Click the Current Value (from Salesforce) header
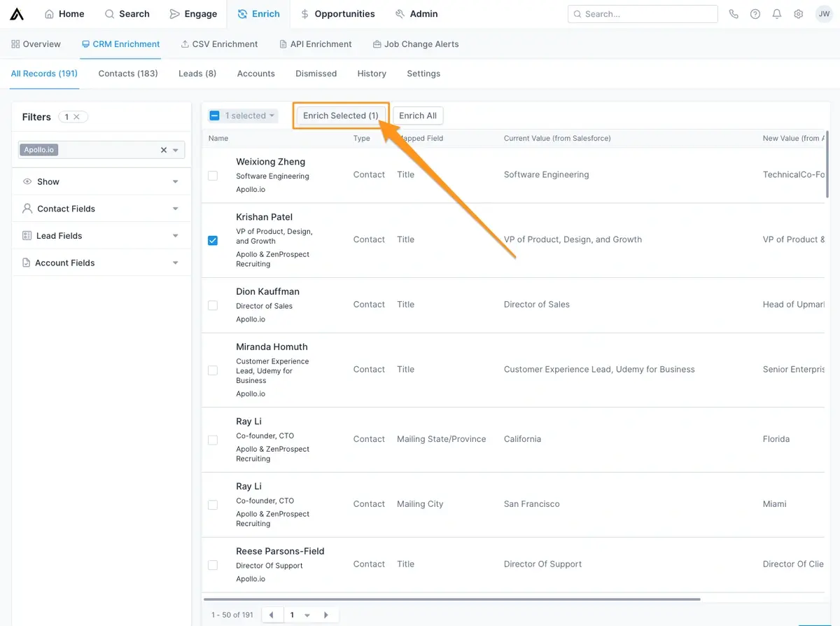The image size is (840, 626). 557,139
